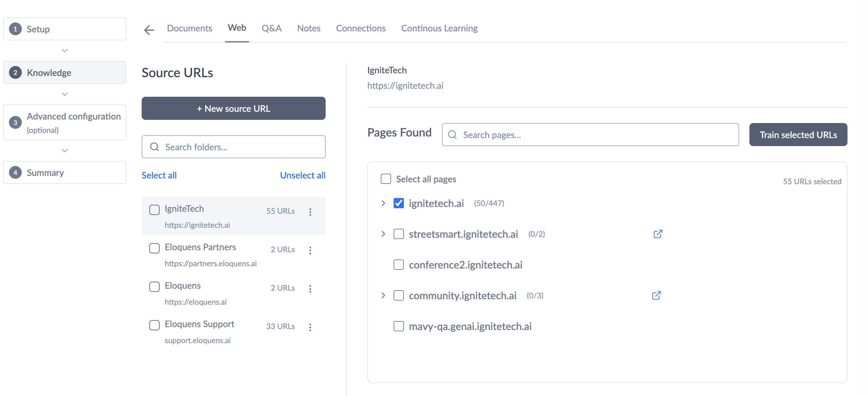Image resolution: width=868 pixels, height=396 pixels.
Task: Click the chevron below Advanced configuration
Action: 65,151
